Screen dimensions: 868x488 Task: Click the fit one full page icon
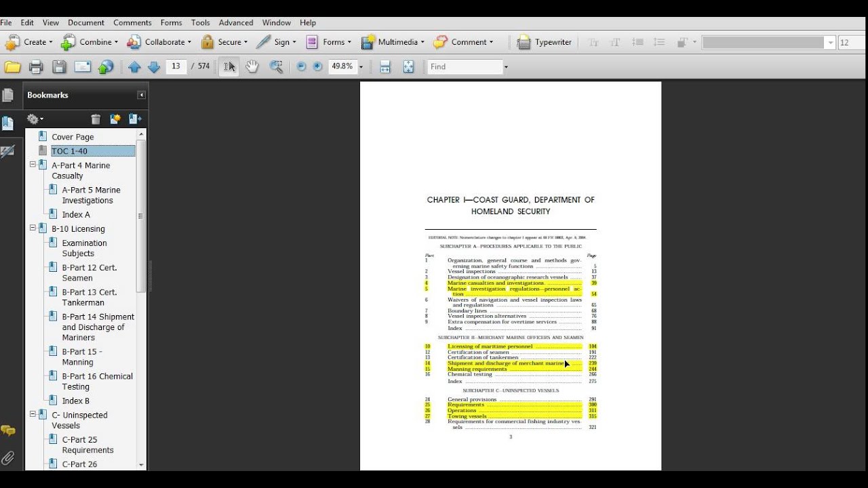click(408, 66)
